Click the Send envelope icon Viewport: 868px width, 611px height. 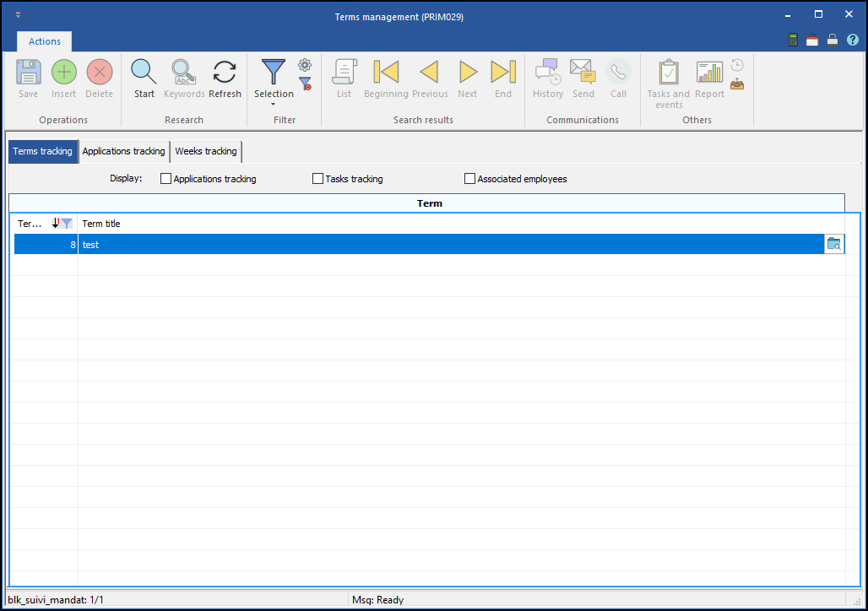[583, 72]
